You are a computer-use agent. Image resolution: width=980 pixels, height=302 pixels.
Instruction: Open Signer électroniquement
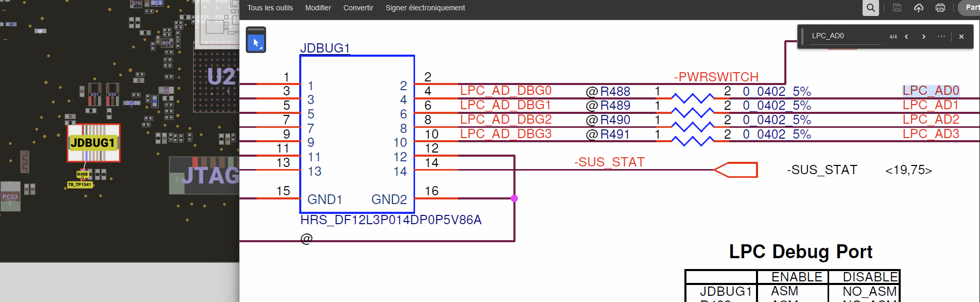pyautogui.click(x=425, y=8)
